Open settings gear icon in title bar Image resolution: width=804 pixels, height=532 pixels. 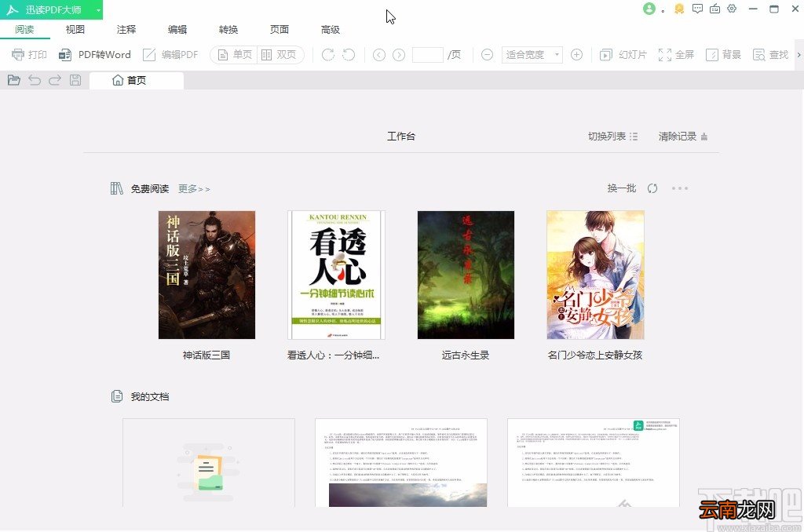click(x=733, y=9)
